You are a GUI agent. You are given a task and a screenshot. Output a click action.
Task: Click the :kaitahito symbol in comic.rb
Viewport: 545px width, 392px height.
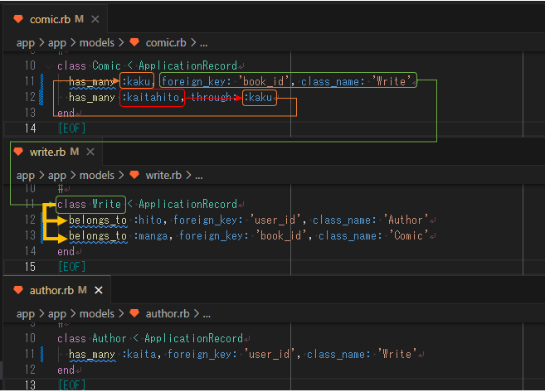(150, 98)
